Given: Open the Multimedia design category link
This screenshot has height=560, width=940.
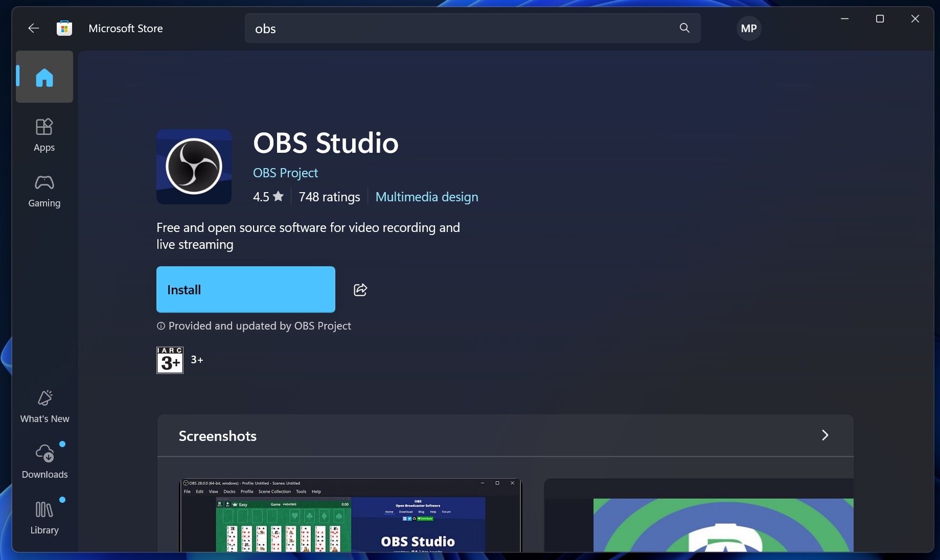Looking at the screenshot, I should point(427,197).
